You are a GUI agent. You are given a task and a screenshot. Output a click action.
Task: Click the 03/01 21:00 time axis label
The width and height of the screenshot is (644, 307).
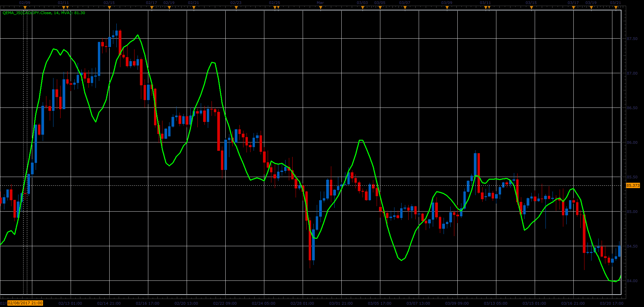pyautogui.click(x=341, y=303)
